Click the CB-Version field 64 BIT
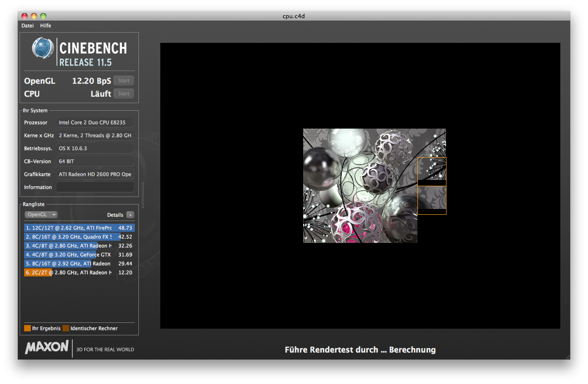 [x=95, y=161]
